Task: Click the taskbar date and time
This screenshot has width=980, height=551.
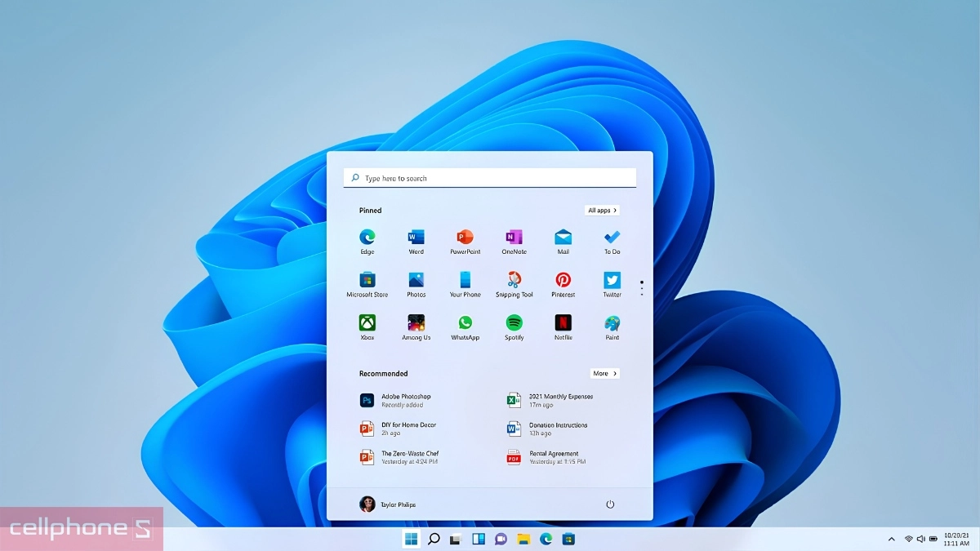Action: pos(956,539)
